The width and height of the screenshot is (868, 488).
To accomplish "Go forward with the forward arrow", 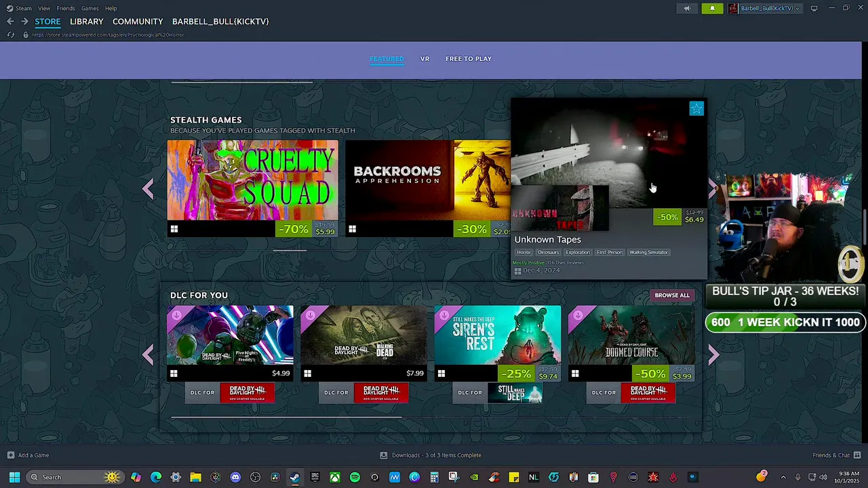I will click(x=24, y=22).
